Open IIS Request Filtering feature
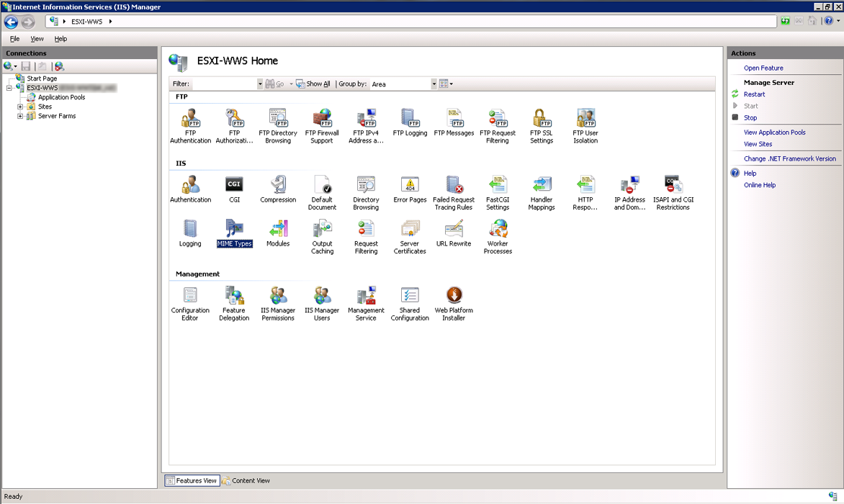The height and width of the screenshot is (504, 844). 366,237
